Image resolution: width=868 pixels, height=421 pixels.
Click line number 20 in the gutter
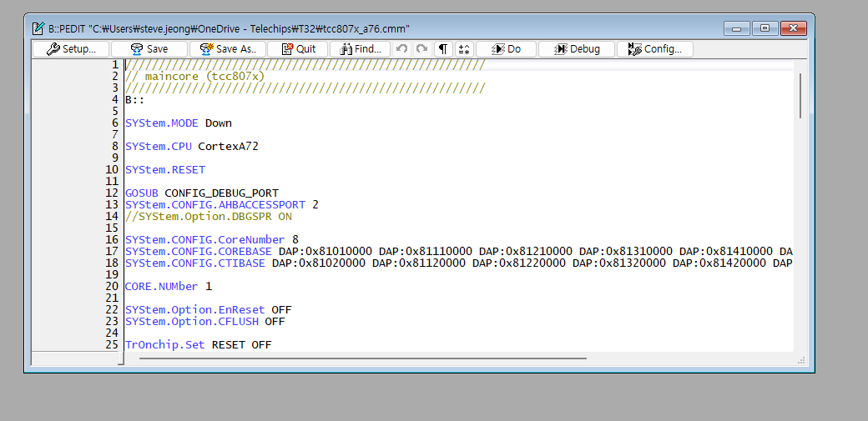pos(114,286)
